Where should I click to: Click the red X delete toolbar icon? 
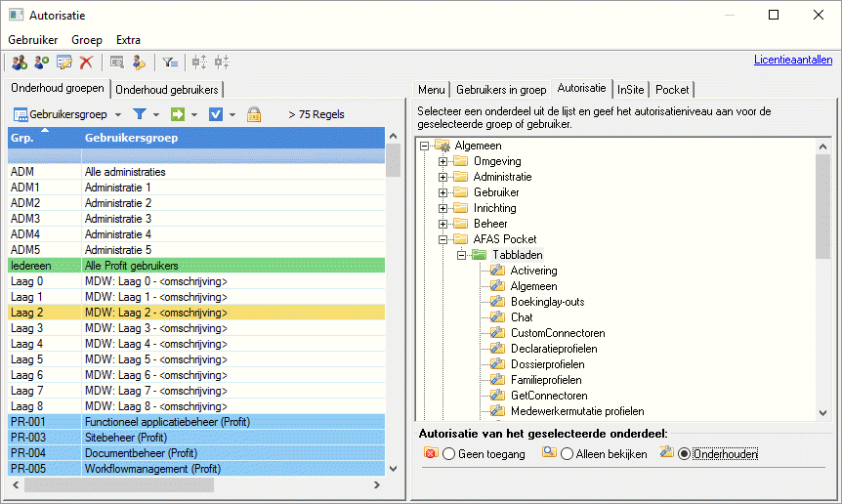click(86, 63)
